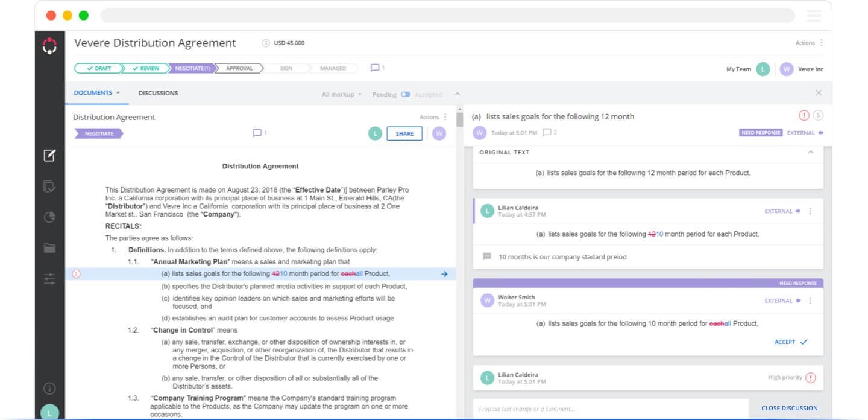The height and width of the screenshot is (420, 868).
Task: Click the 'Change in Control' definition line
Action: point(194,330)
